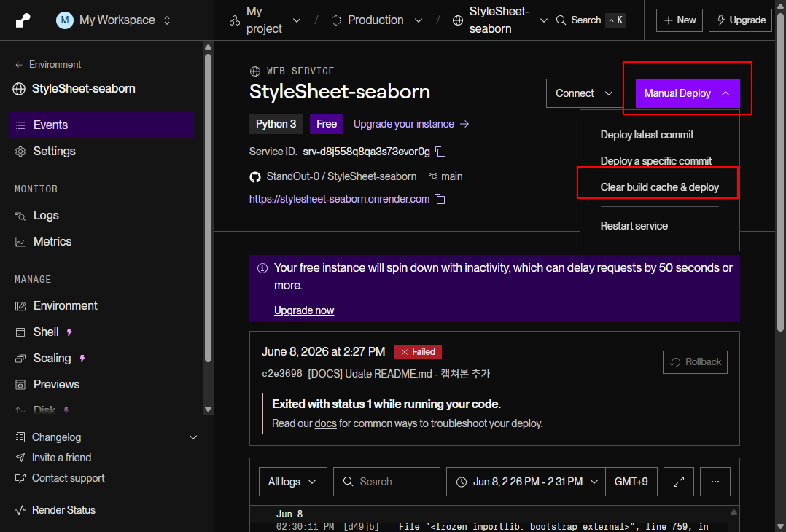Click the Environment edit icon
The width and height of the screenshot is (786, 532).
pyautogui.click(x=20, y=306)
